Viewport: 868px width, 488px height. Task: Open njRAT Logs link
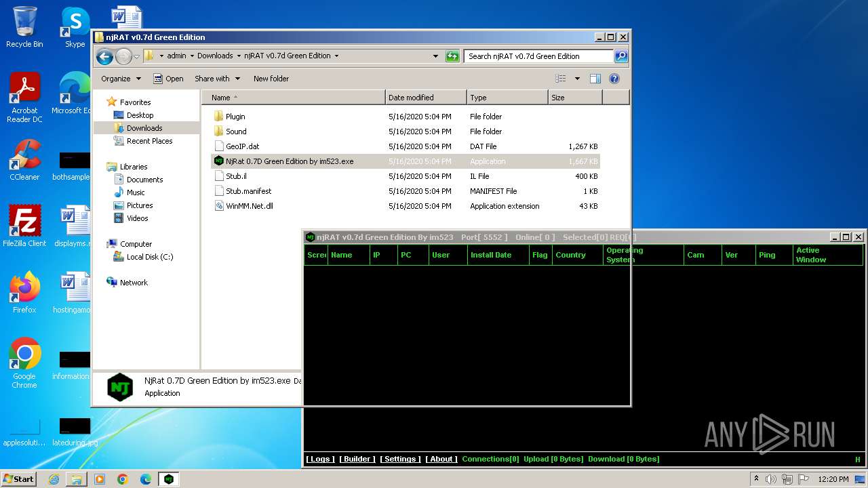pos(320,459)
